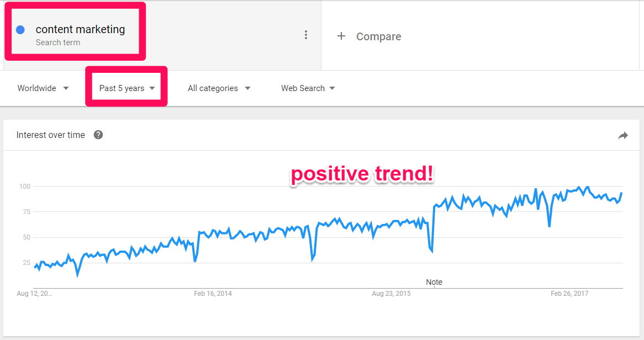Click the share arrow icon
Screen dimensions: 644x340
(623, 136)
